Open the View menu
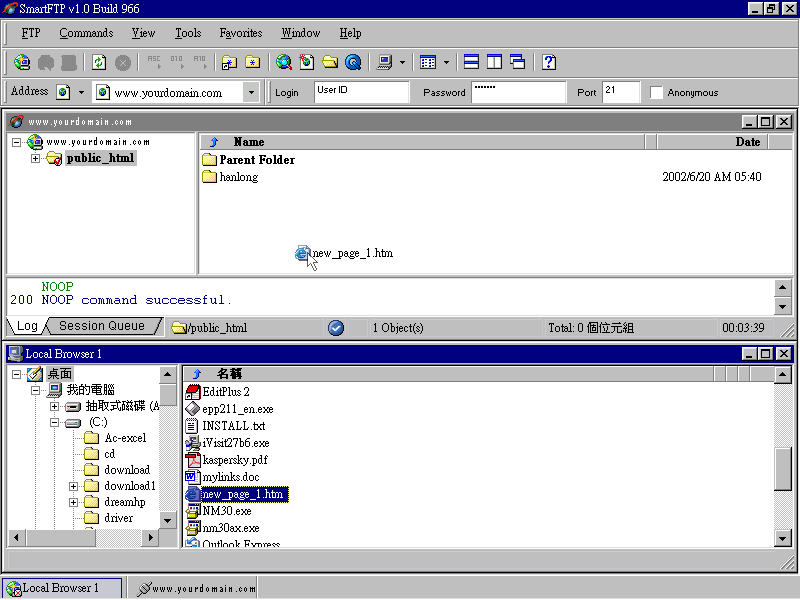 pyautogui.click(x=143, y=33)
